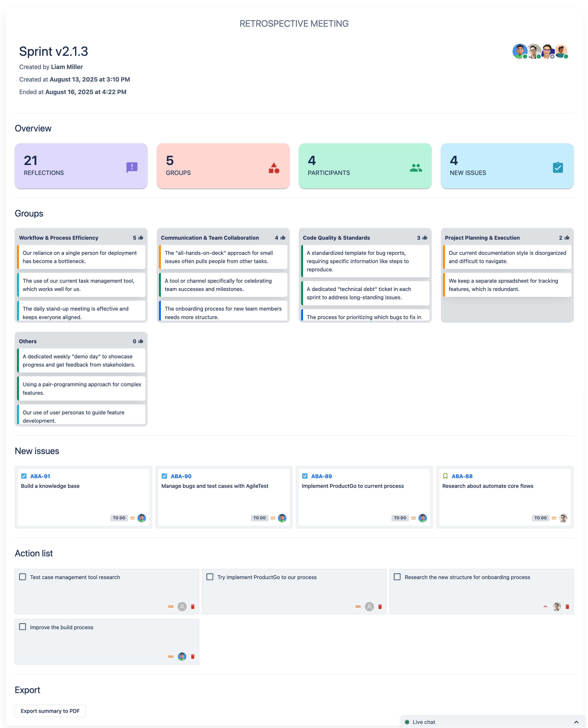Click thumbs-up icon on Workflow & Process Efficiency group
This screenshot has width=588, height=728.
(141, 238)
